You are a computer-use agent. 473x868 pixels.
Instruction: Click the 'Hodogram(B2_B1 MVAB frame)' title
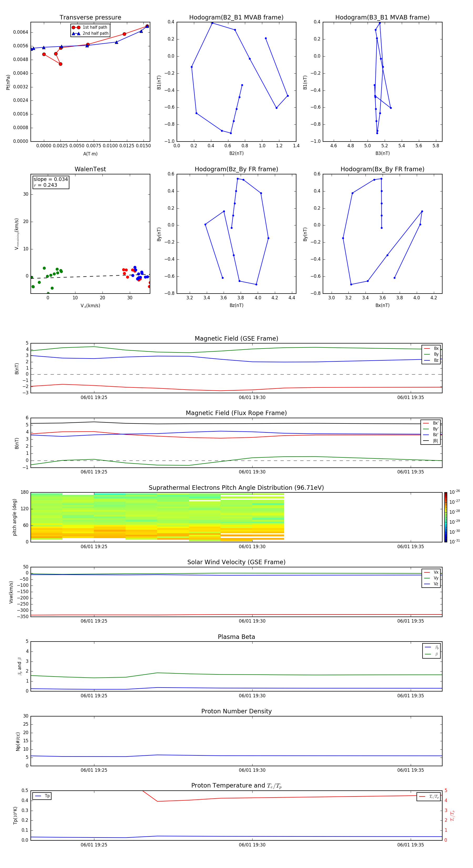(x=236, y=18)
